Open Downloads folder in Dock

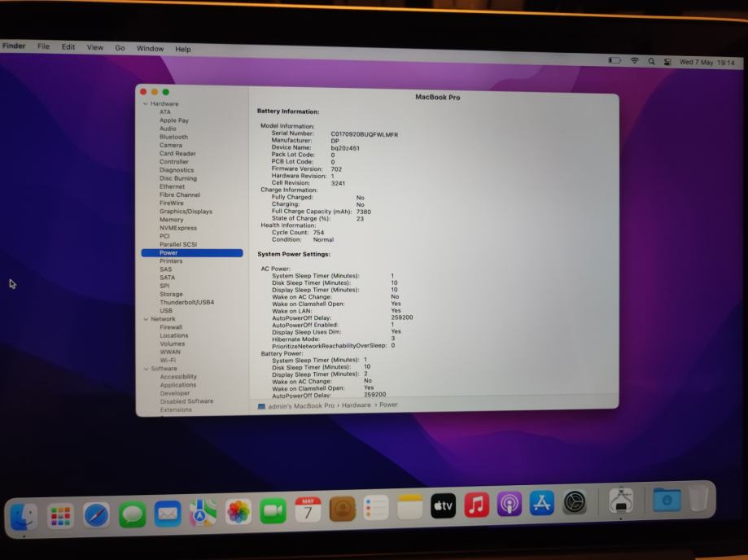(x=667, y=500)
